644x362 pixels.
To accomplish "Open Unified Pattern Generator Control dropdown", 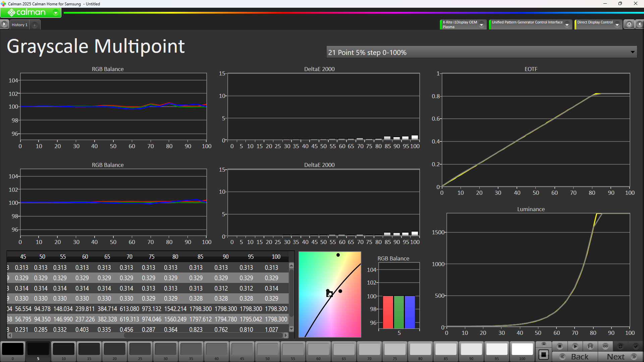I will [567, 25].
